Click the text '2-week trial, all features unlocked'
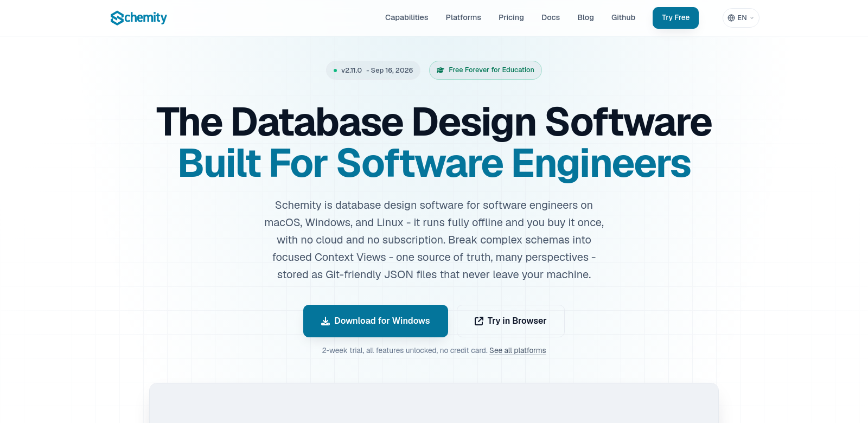Screen dimensions: 868x423 click(x=380, y=350)
